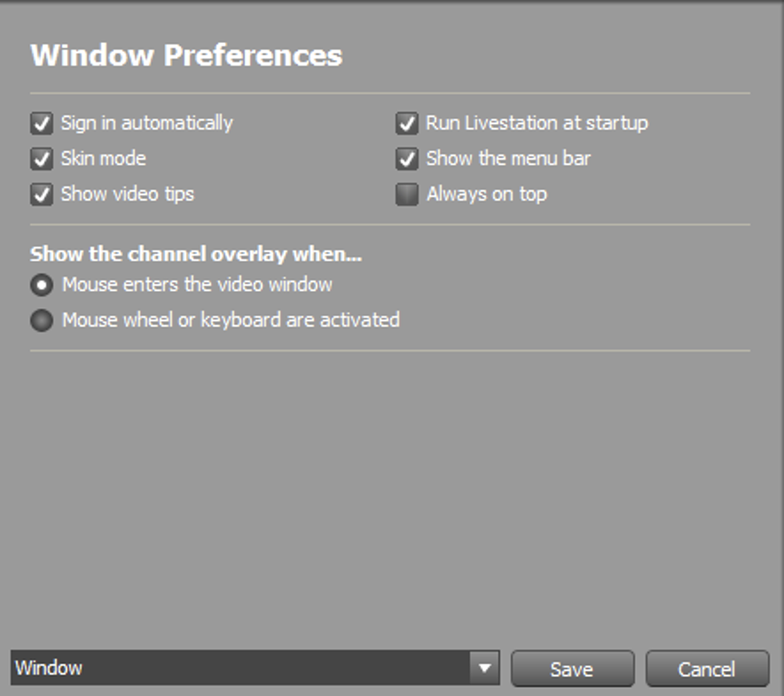Uncheck the Show the menu bar box
The height and width of the screenshot is (696, 784).
pyautogui.click(x=407, y=159)
